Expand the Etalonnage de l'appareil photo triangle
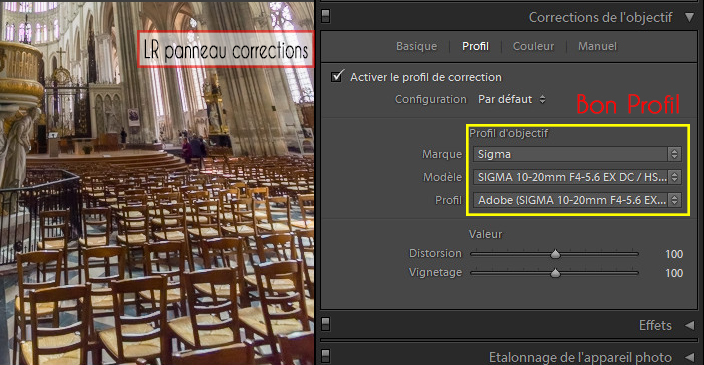704x365 pixels. pyautogui.click(x=689, y=357)
